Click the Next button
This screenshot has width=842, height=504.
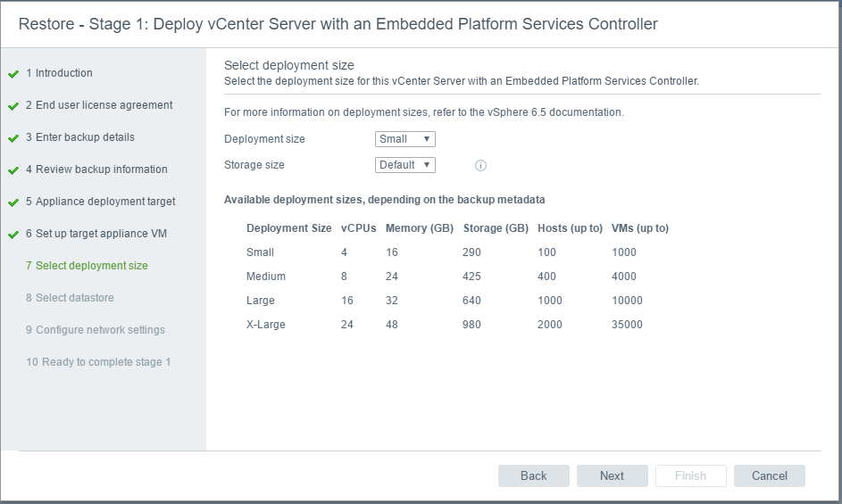coord(613,476)
